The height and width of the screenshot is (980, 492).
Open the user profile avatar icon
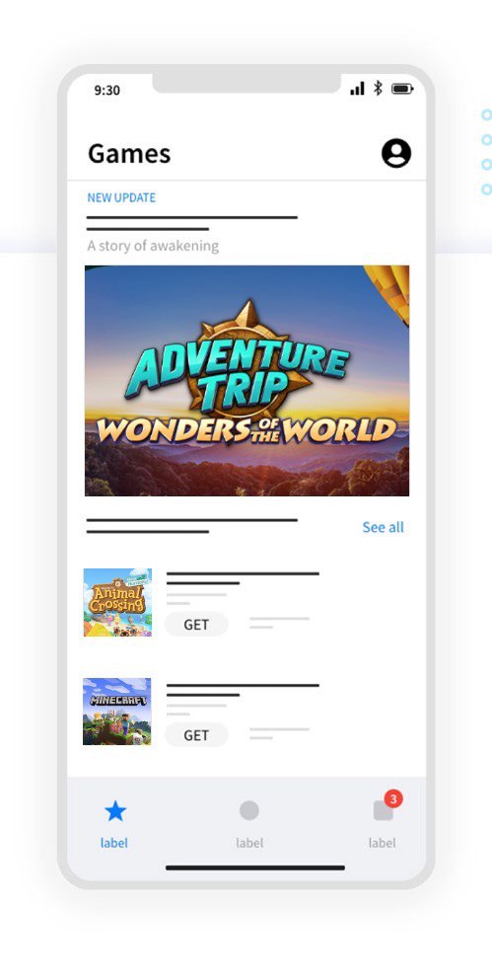coord(395,153)
